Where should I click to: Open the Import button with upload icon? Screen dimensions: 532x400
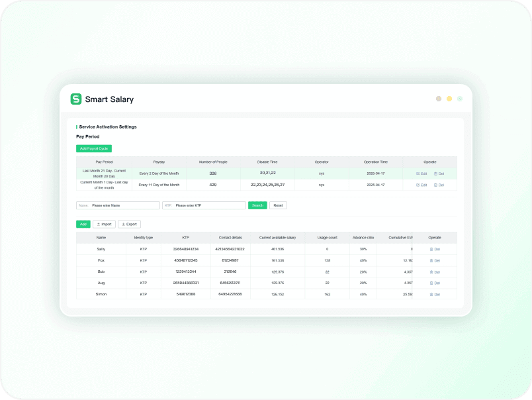(104, 225)
